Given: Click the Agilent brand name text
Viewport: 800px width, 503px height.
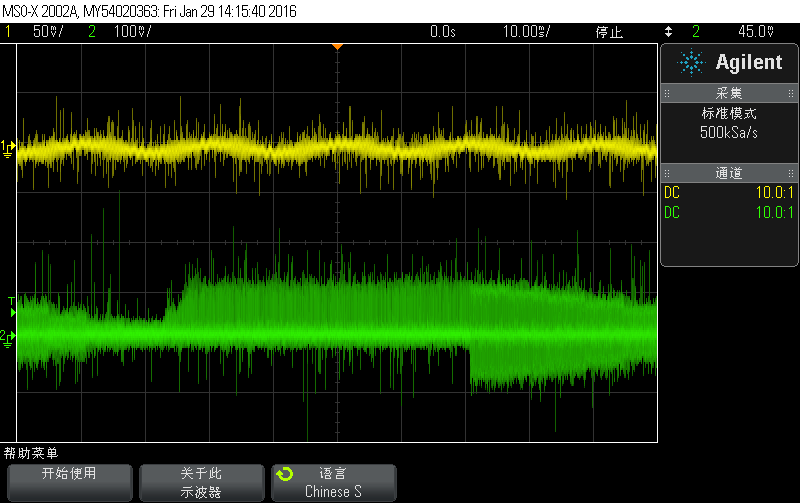Looking at the screenshot, I should pos(748,62).
